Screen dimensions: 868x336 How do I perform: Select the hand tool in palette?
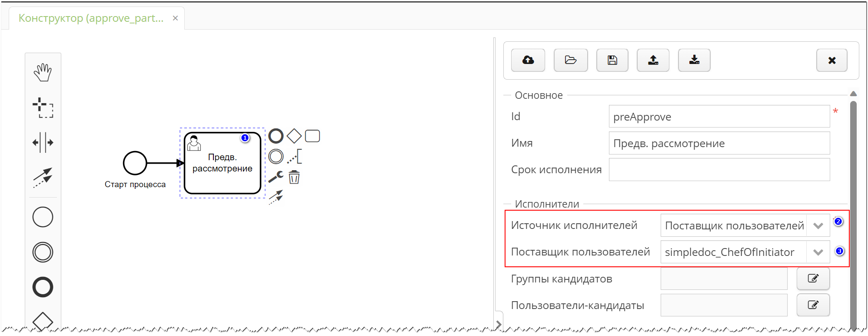pos(43,72)
